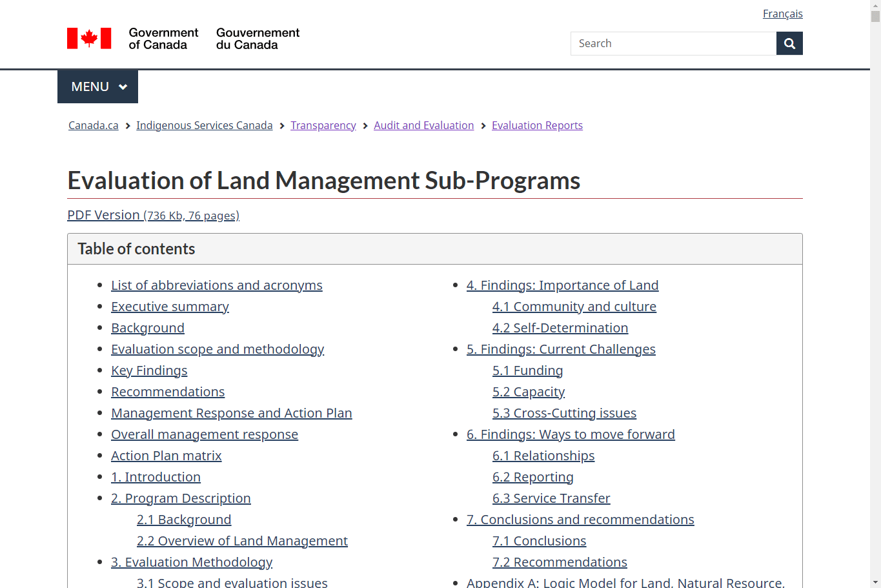881x588 pixels.
Task: Click the Transparency breadcrumb link
Action: [323, 125]
